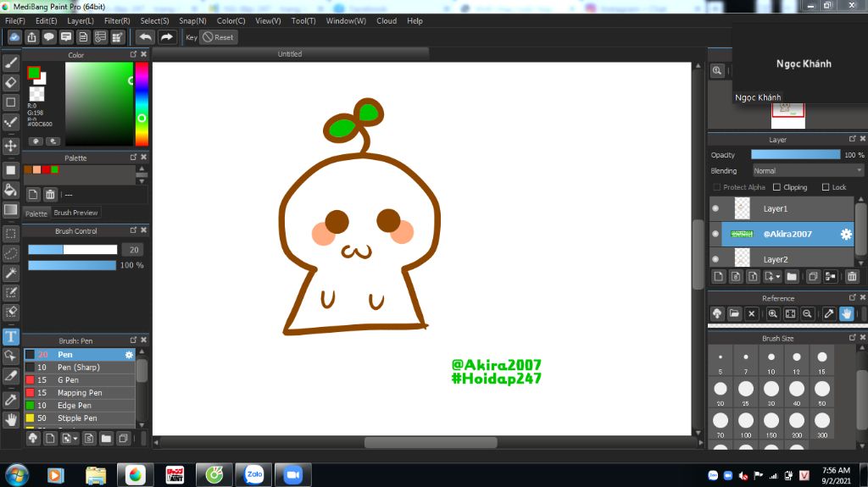Select the Layer1 thumbnail

pos(742,208)
